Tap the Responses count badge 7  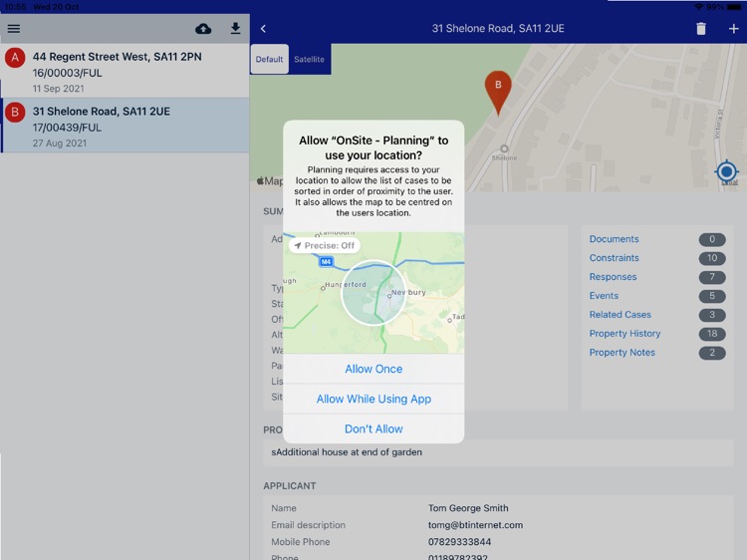click(712, 277)
